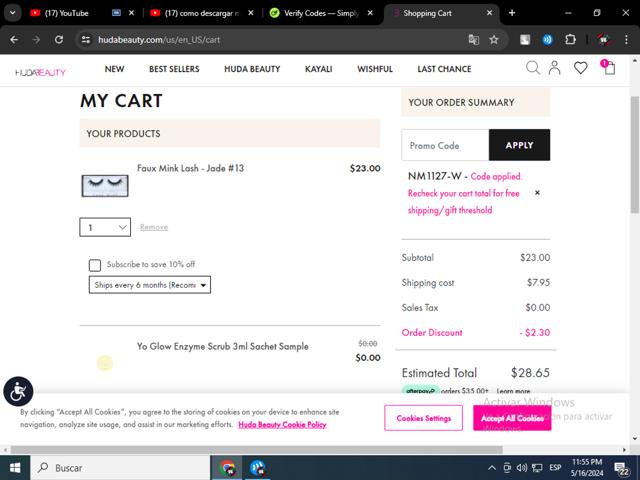Show hidden system tray icons
Screen dimensions: 640x480
492,468
